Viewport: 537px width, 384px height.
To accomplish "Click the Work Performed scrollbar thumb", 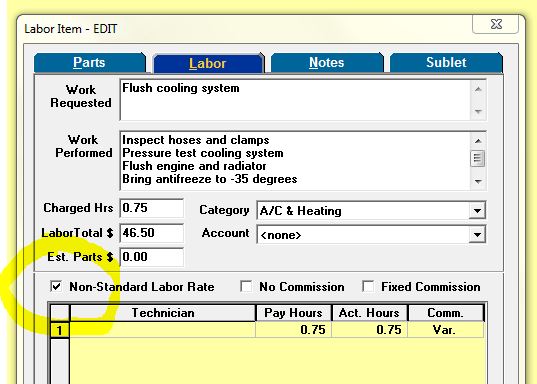I will (x=477, y=159).
